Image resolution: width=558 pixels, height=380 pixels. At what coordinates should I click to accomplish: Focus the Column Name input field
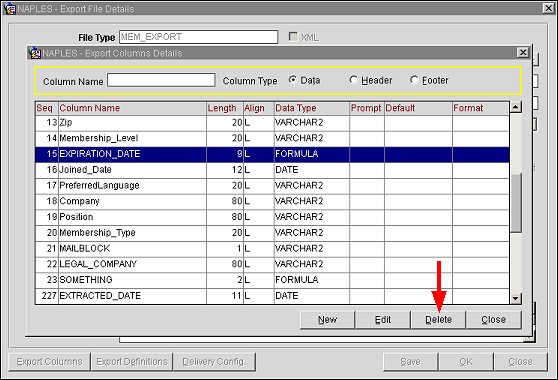[x=161, y=80]
